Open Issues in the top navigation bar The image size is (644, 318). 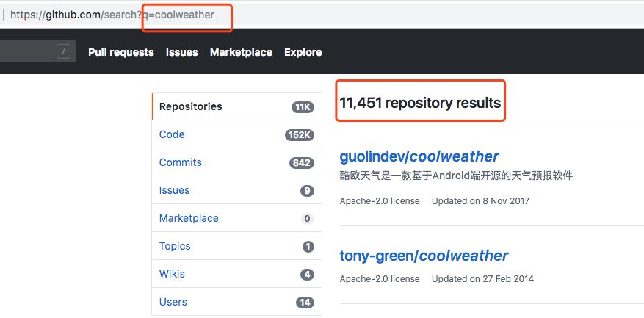(182, 52)
